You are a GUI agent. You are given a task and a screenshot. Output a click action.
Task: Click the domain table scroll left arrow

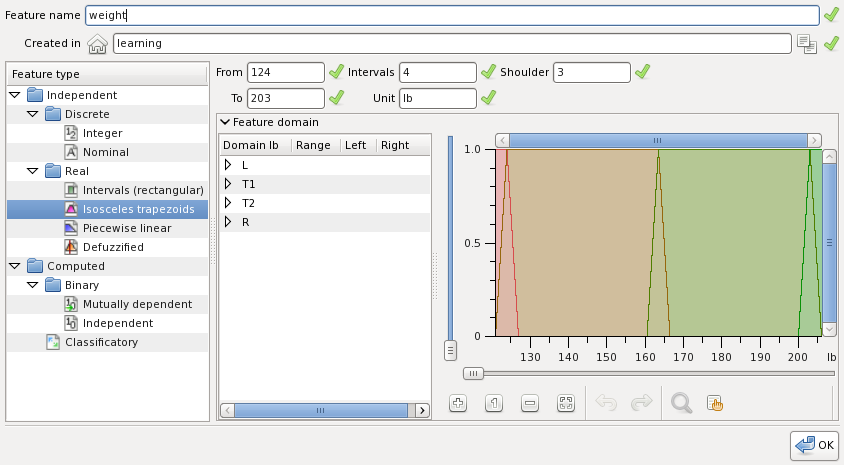point(227,411)
